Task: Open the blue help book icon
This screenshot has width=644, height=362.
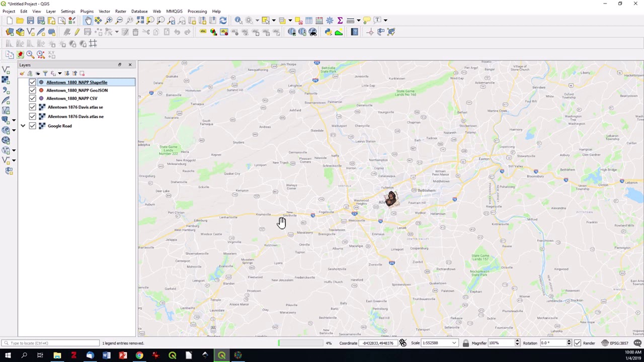Action: pyautogui.click(x=355, y=32)
